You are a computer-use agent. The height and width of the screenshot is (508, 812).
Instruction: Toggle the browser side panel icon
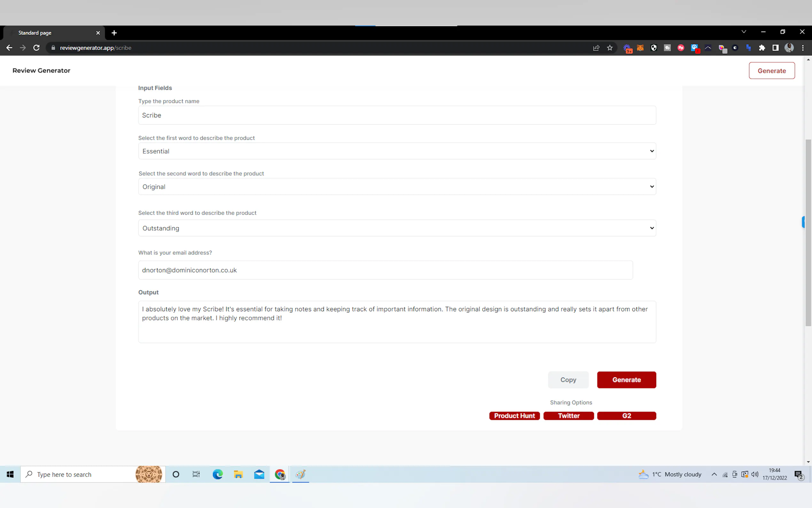[x=776, y=48]
